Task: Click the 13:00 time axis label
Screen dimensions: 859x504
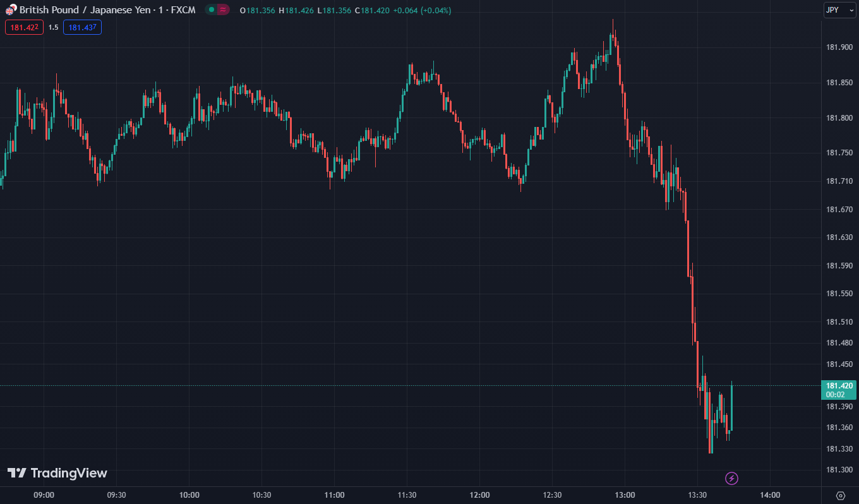Action: [625, 495]
